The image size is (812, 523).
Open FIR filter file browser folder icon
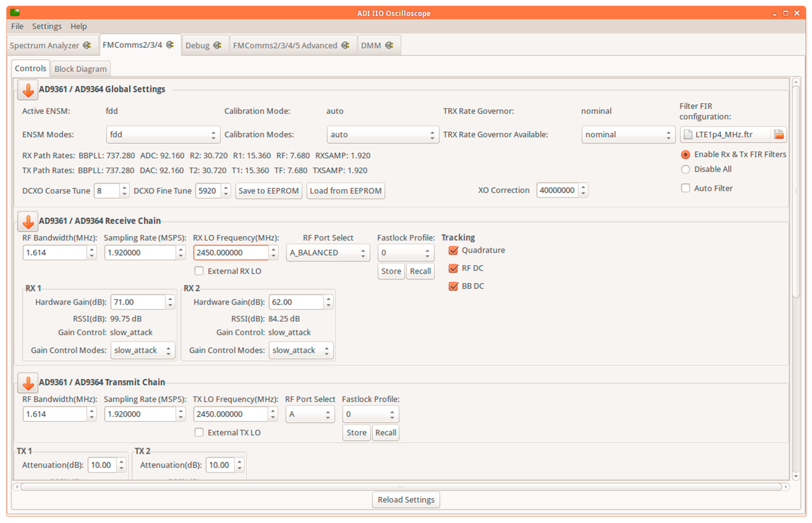click(x=779, y=134)
